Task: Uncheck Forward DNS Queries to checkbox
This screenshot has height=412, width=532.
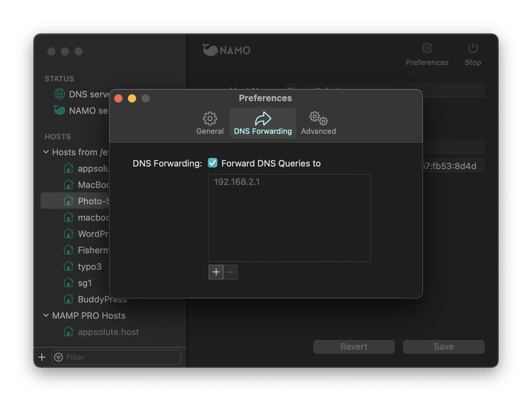Action: [x=213, y=163]
